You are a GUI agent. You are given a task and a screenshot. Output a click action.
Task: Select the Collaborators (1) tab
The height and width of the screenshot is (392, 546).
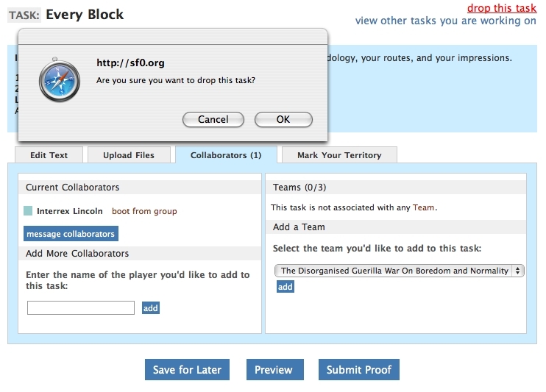coord(226,155)
